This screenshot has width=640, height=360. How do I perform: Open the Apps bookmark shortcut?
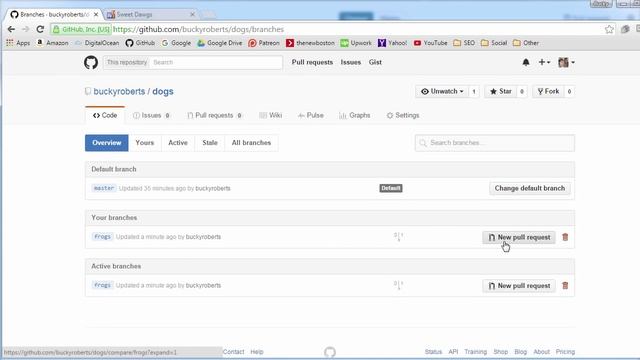point(18,43)
